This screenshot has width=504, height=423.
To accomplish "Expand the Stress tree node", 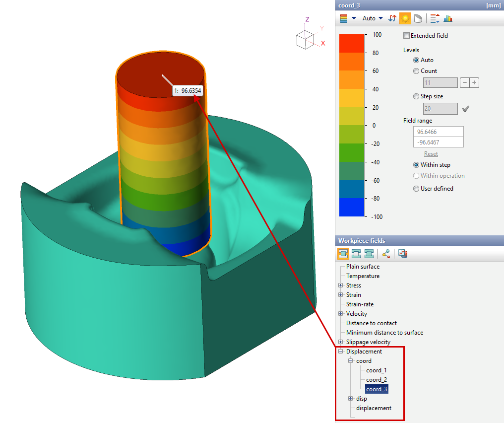I will pos(341,285).
